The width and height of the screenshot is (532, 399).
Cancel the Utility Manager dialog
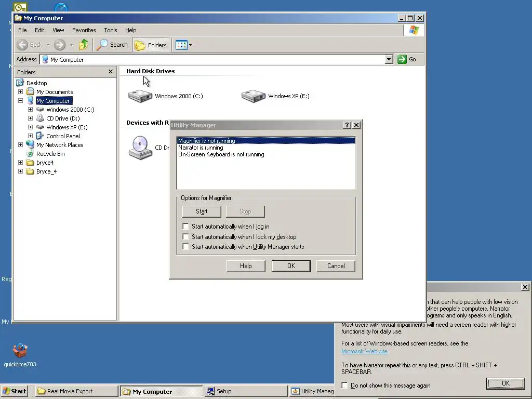[x=336, y=266]
